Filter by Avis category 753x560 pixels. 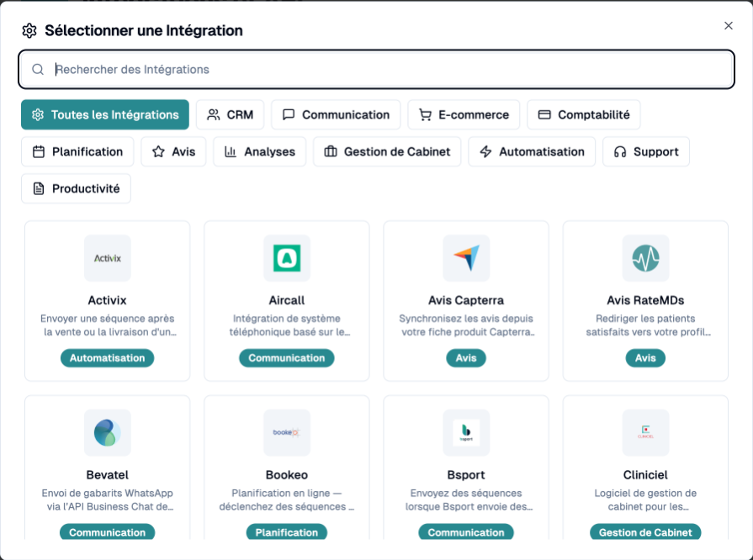pyautogui.click(x=173, y=151)
